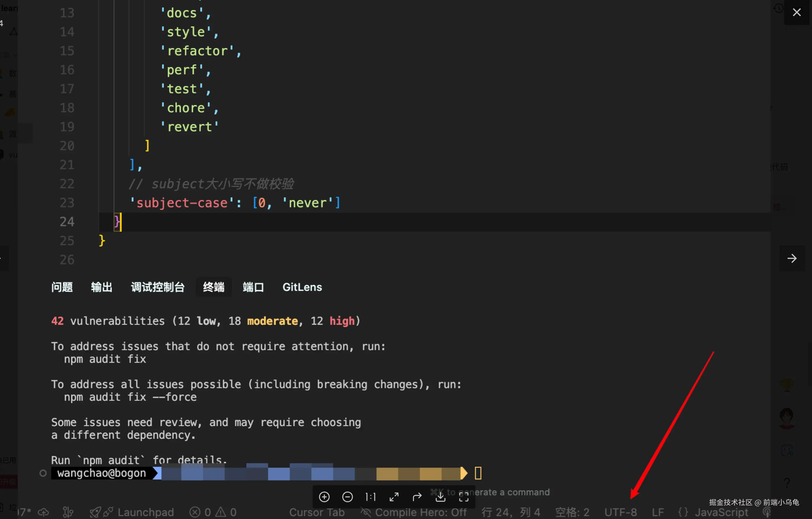This screenshot has width=812, height=519.
Task: Toggle Cursor Tab in the status bar
Action: 317,512
